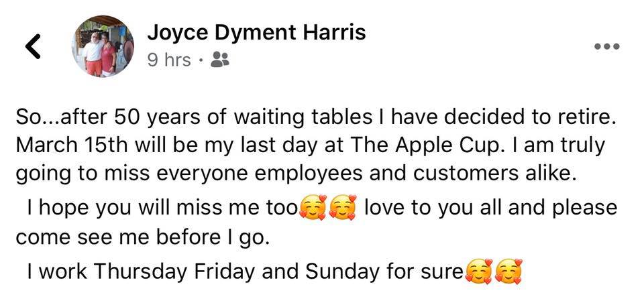Click the line 'I work Thursday Friday and Sunday'
The height and width of the screenshot is (303, 644).
[x=245, y=271]
